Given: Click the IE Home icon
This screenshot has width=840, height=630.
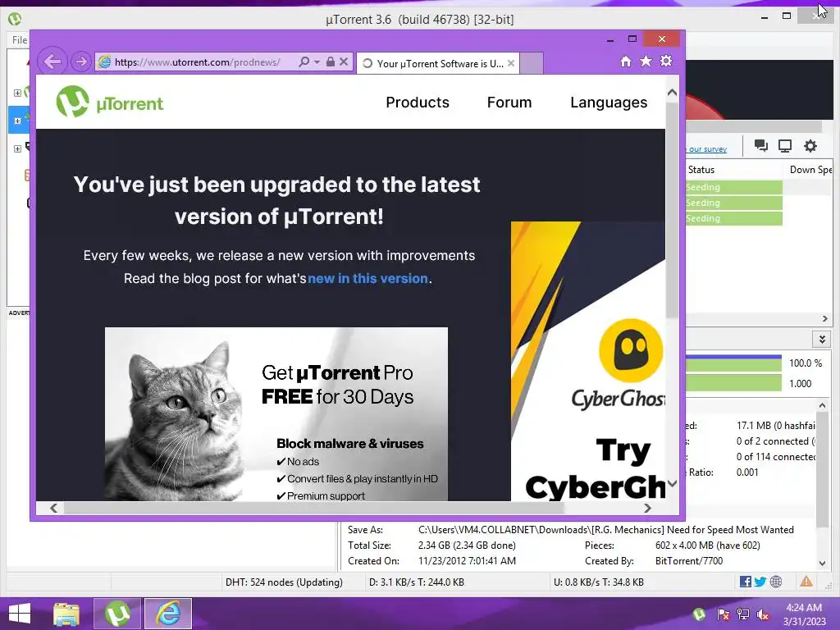Looking at the screenshot, I should point(626,61).
